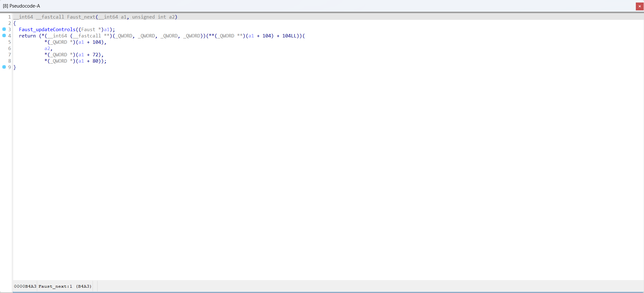Select the Pseudocode-A tab title
The image size is (644, 293).
tap(21, 6)
